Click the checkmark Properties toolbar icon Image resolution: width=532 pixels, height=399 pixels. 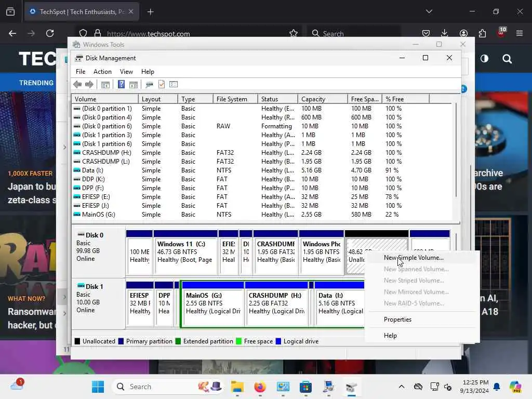click(162, 84)
